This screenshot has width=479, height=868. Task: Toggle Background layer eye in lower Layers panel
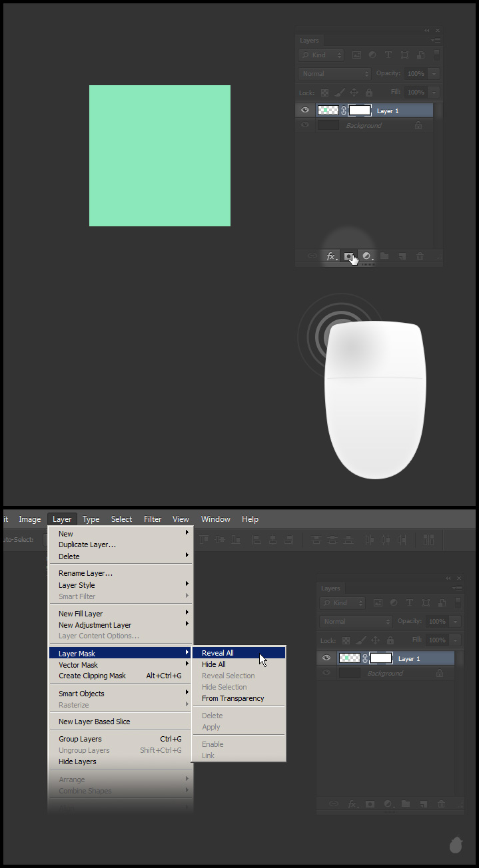point(326,673)
